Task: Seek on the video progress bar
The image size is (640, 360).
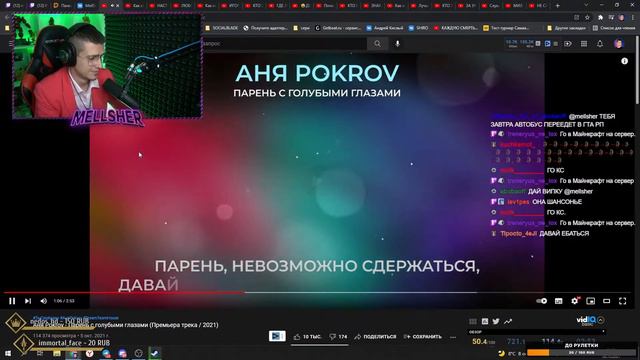Action: 317,292
